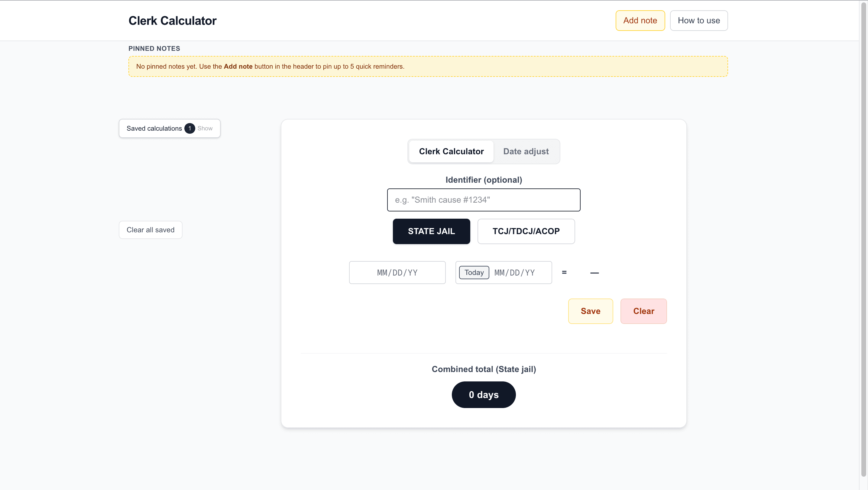Click the 0 days combined total pill
Image resolution: width=868 pixels, height=490 pixels.
[484, 394]
